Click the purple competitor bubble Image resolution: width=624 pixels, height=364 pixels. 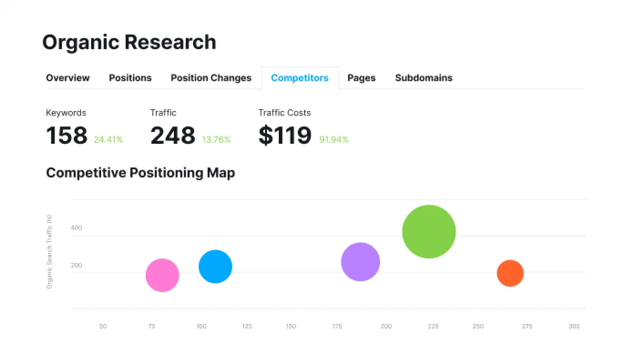click(360, 262)
